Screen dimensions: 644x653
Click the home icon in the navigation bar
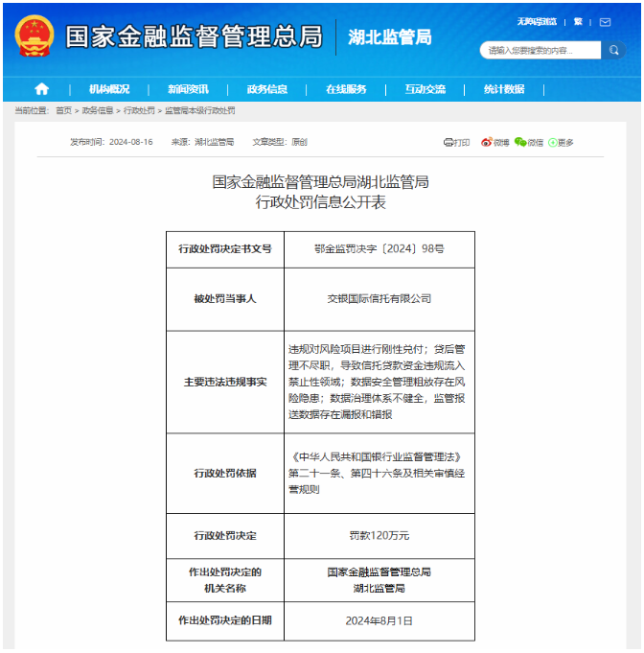[x=41, y=89]
